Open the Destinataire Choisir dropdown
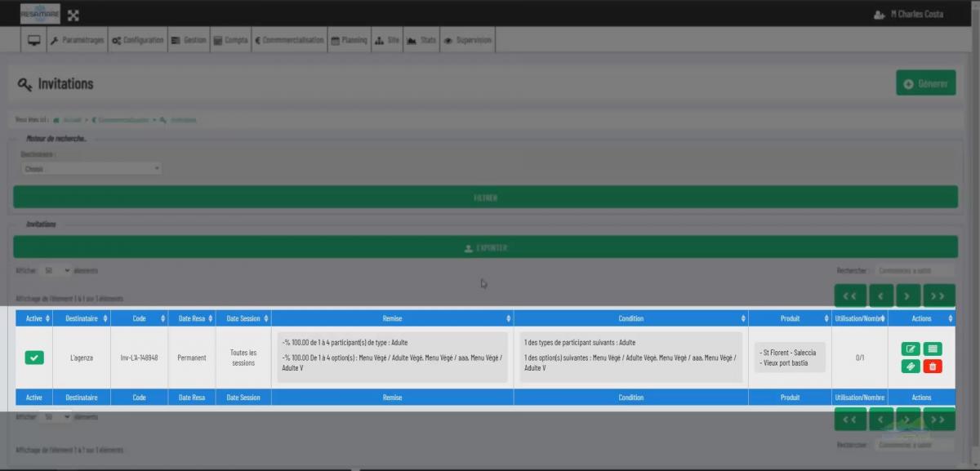 [91, 169]
